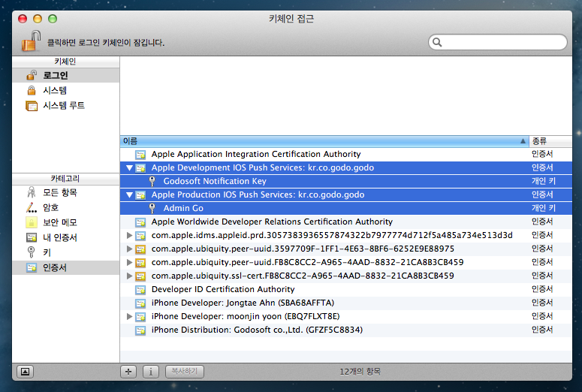Click certificate icon of Apple Production IOS Push

140,195
